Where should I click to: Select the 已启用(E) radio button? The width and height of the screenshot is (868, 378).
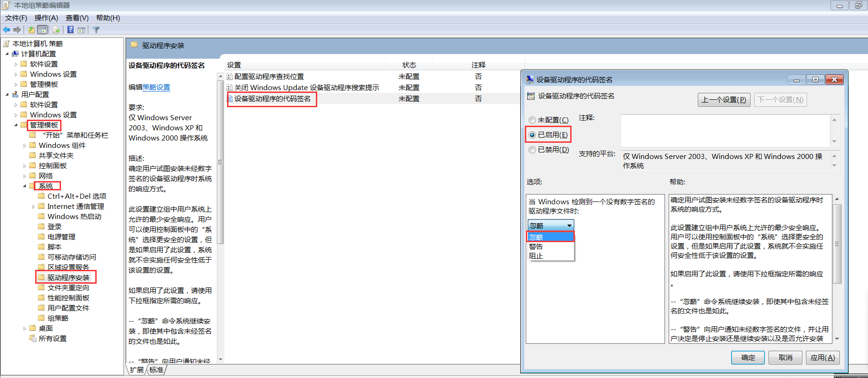point(532,135)
